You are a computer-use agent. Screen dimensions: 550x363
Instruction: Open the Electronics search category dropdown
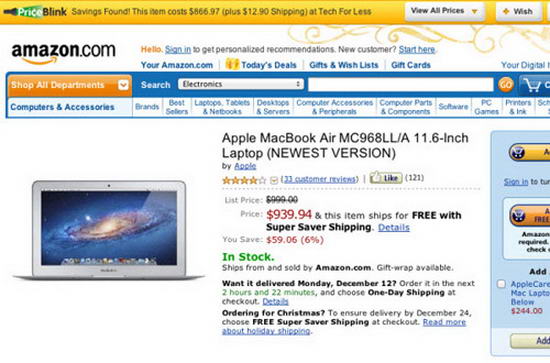coord(241,84)
